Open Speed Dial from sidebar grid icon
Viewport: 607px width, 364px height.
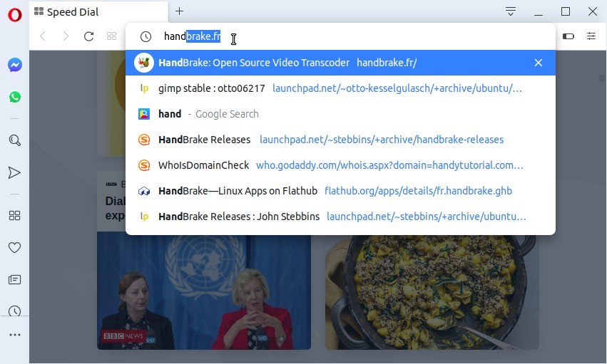click(15, 215)
